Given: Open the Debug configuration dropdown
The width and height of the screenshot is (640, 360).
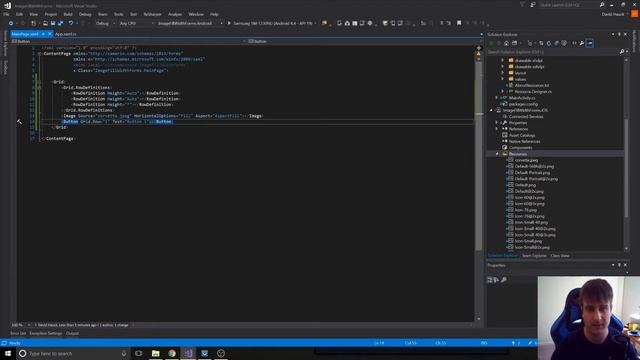Looking at the screenshot, I should click(105, 23).
